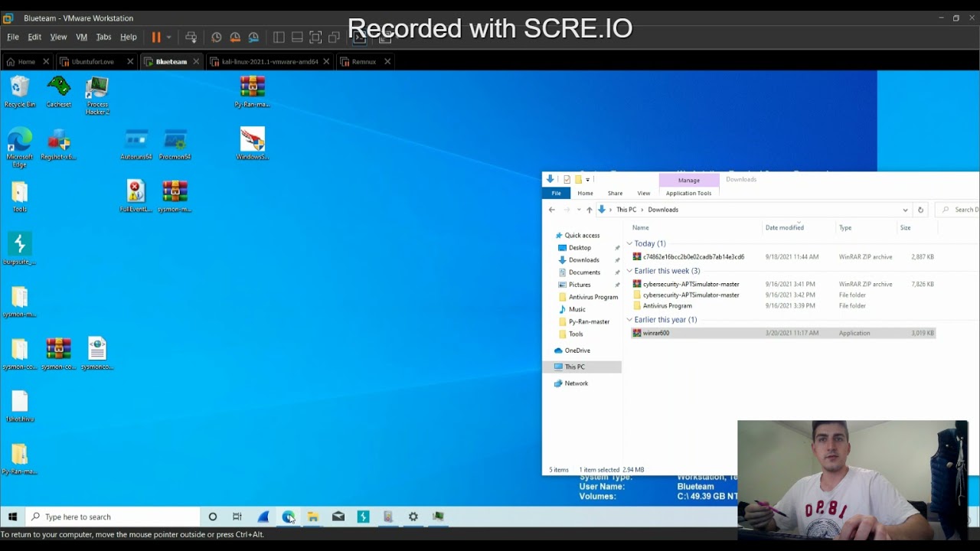980x551 pixels.
Task: Open VMware Help menu
Action: 129,37
